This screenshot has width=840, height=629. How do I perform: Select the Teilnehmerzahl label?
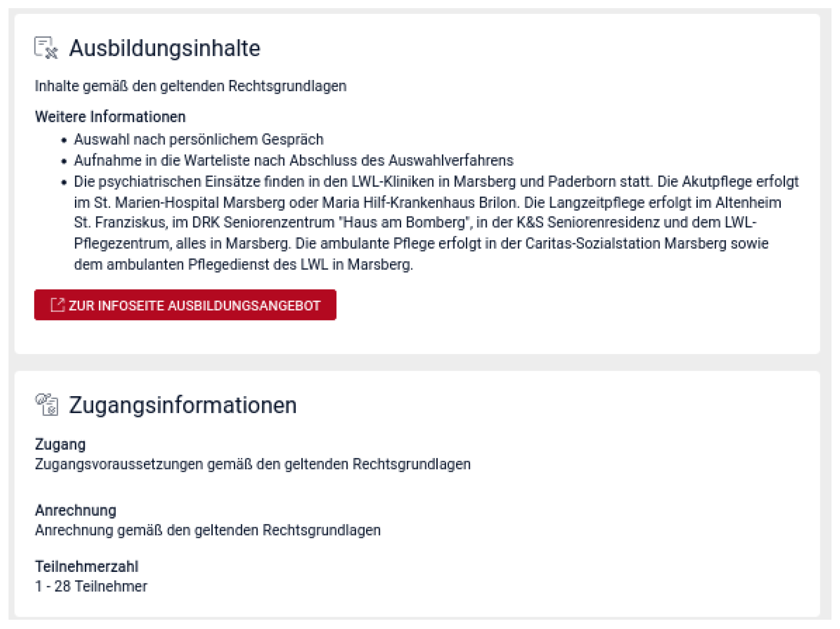click(x=87, y=566)
